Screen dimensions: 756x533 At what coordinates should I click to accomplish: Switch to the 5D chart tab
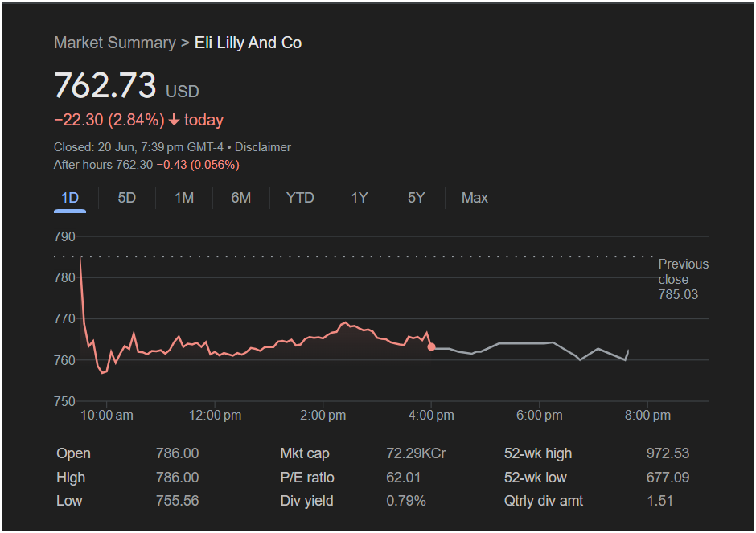127,198
